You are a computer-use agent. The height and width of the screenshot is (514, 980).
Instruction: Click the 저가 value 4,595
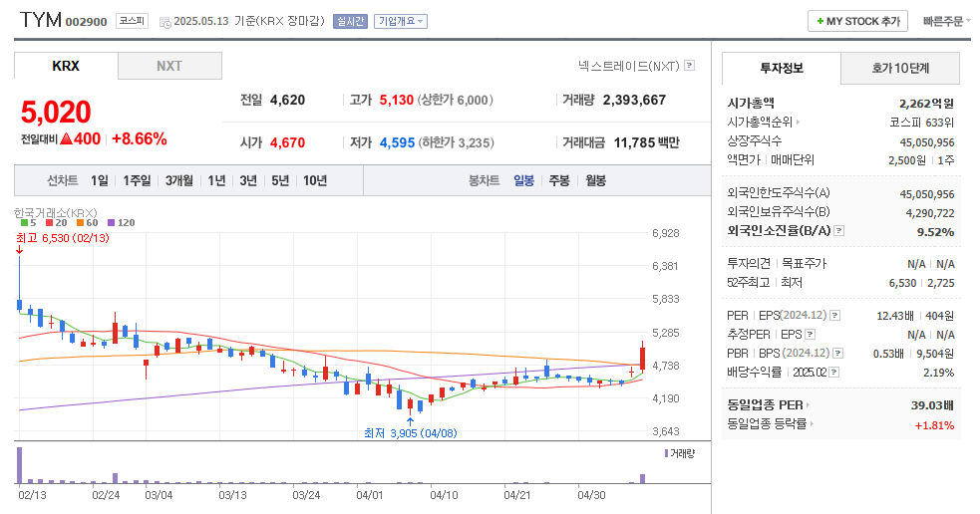(x=397, y=143)
